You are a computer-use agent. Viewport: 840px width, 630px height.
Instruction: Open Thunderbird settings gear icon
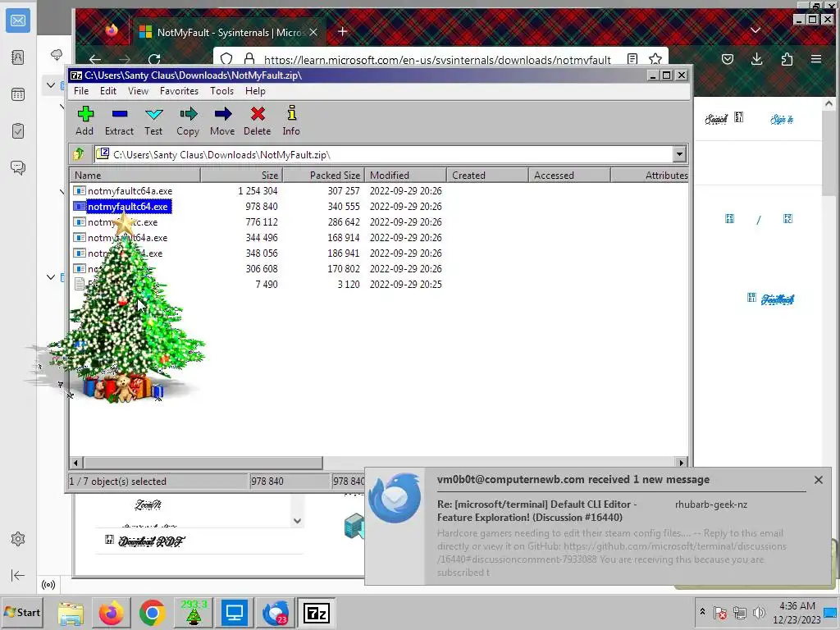click(18, 538)
